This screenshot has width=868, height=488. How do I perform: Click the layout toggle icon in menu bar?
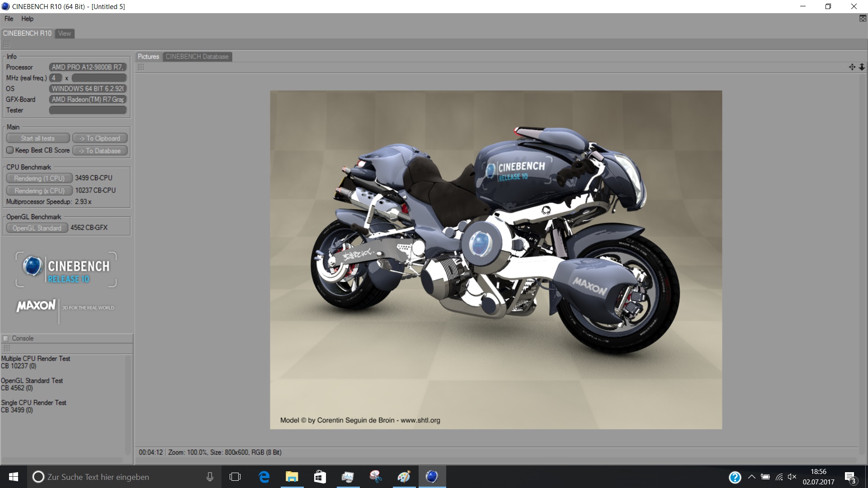pyautogui.click(x=863, y=19)
